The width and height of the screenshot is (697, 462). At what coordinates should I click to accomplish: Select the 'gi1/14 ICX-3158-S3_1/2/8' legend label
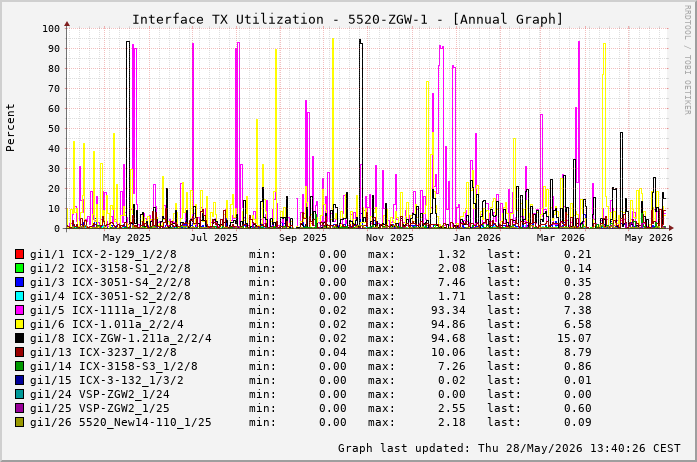(x=114, y=366)
